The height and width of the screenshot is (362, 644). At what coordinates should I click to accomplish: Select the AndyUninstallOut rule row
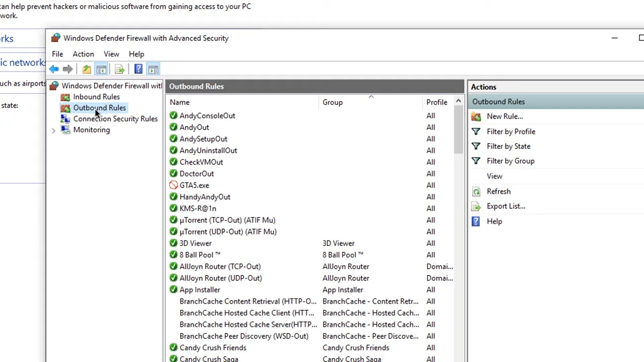click(311, 150)
